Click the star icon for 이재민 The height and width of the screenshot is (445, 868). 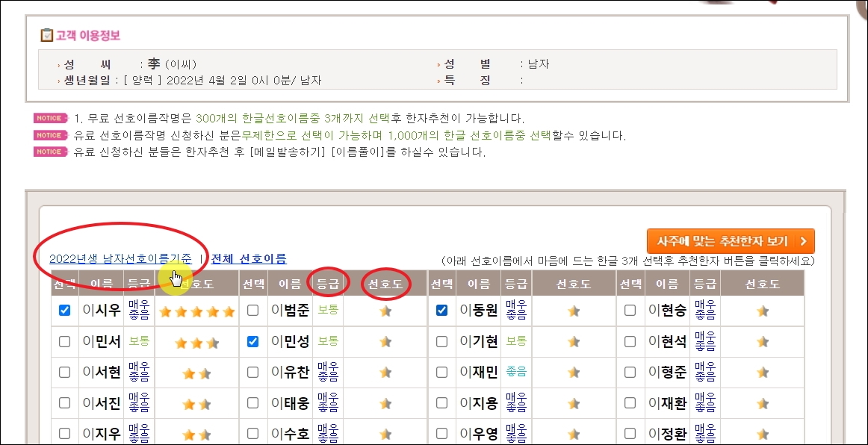[x=574, y=373]
